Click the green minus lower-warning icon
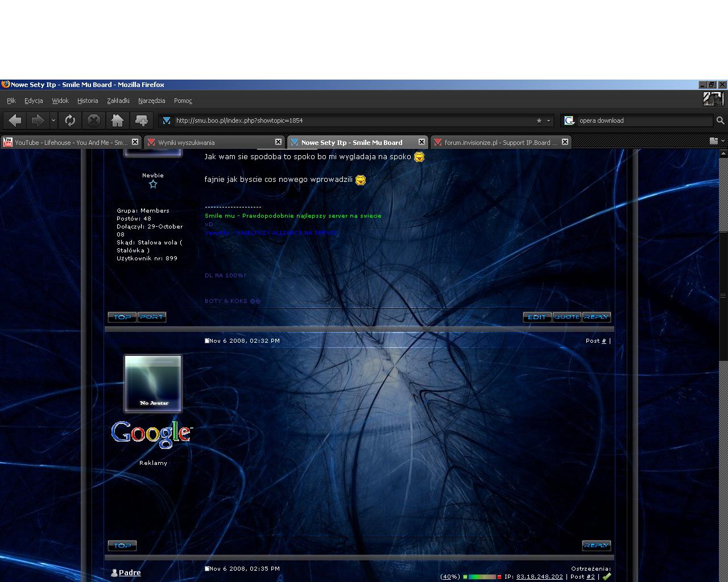The width and height of the screenshot is (728, 582). [x=465, y=577]
